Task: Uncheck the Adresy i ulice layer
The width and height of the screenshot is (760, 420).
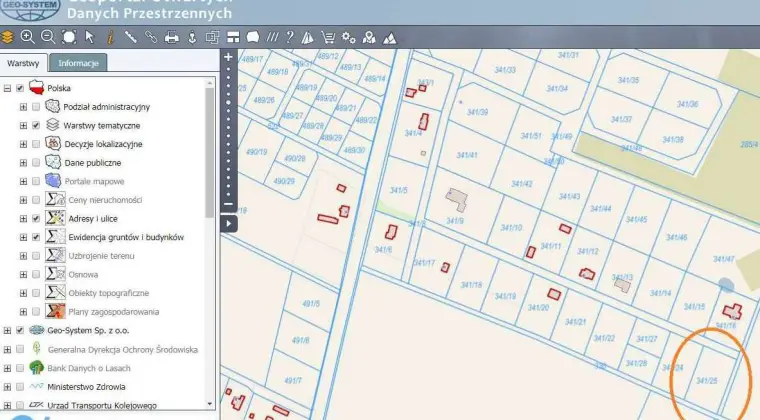Action: click(x=37, y=218)
